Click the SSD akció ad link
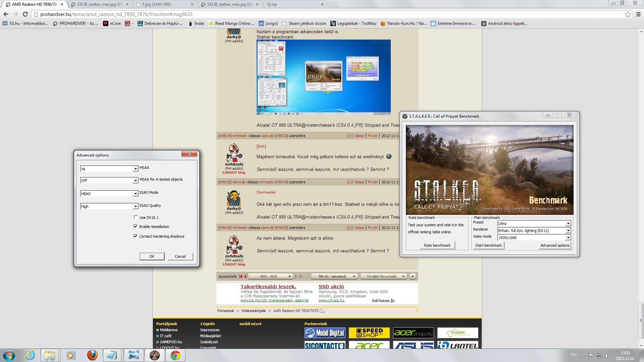Viewport: 644px width, 362px height. [331, 287]
